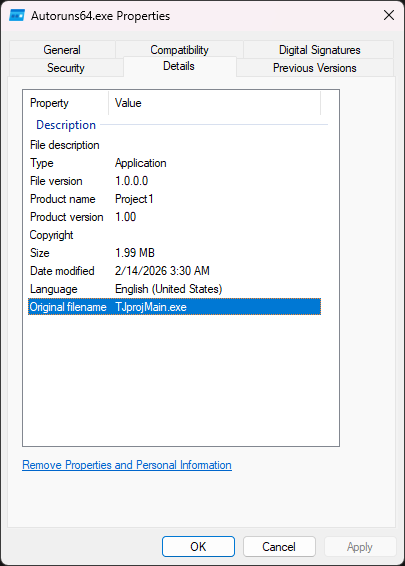Switch to the General tab
The width and height of the screenshot is (405, 566).
62,50
